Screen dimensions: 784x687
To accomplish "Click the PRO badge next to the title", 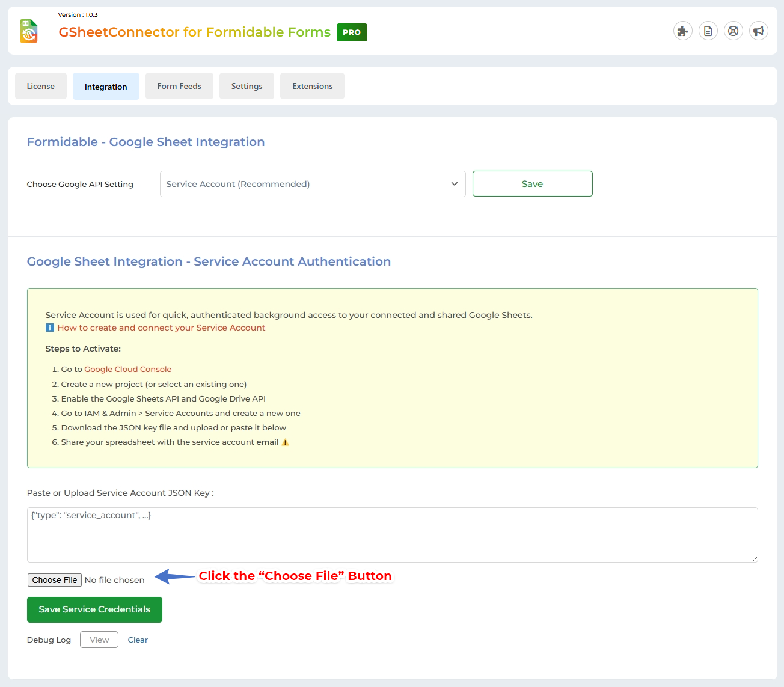I will [x=352, y=32].
